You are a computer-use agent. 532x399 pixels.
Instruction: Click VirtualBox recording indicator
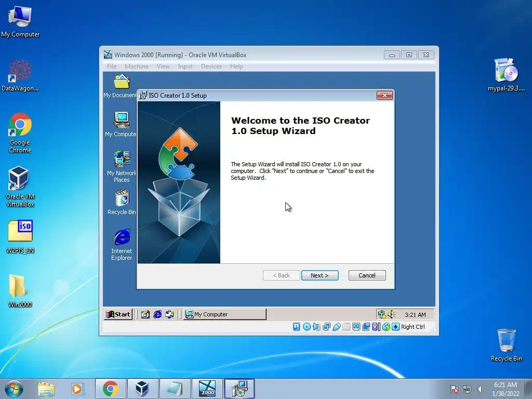pyautogui.click(x=366, y=327)
